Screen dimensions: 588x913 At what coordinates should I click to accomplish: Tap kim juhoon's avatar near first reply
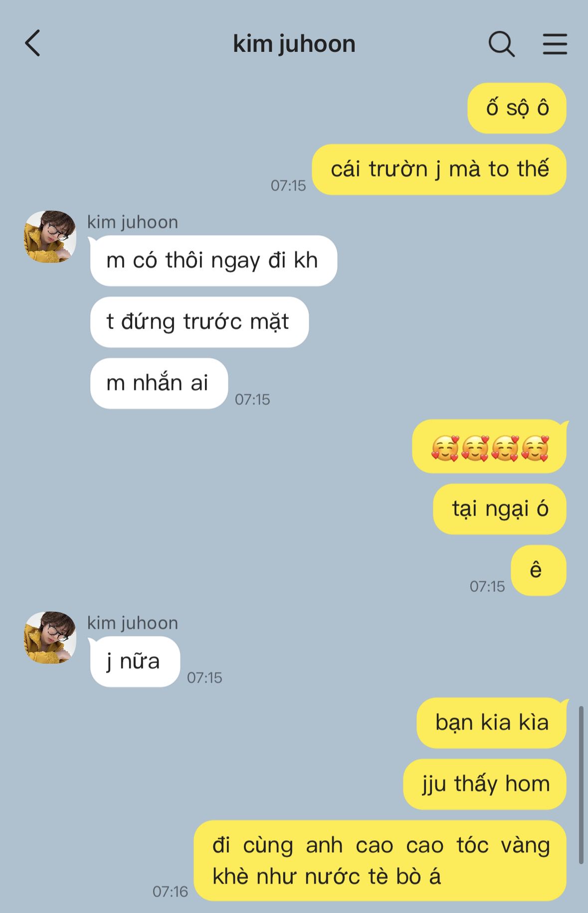50,236
